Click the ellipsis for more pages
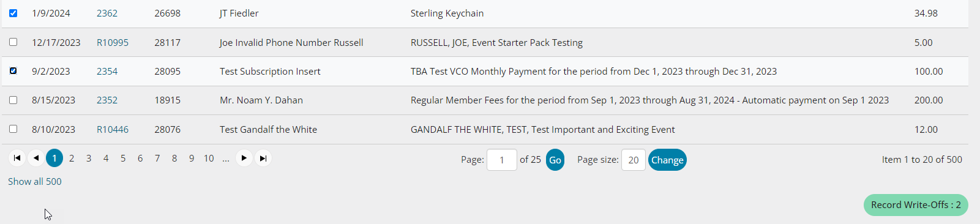Screen dimensions: 980x224 coord(226,158)
